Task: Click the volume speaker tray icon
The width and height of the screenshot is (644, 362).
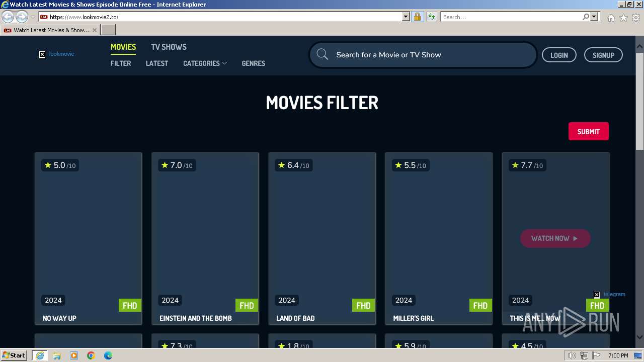Action: pyautogui.click(x=572, y=355)
